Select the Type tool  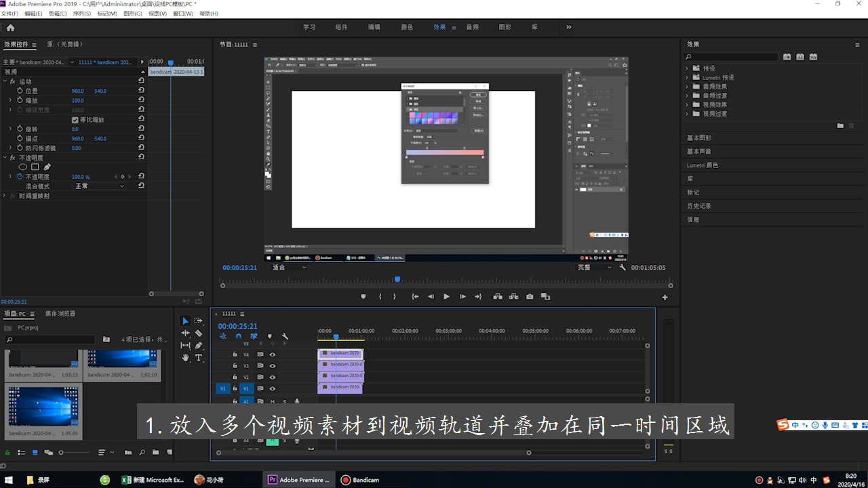coord(199,357)
